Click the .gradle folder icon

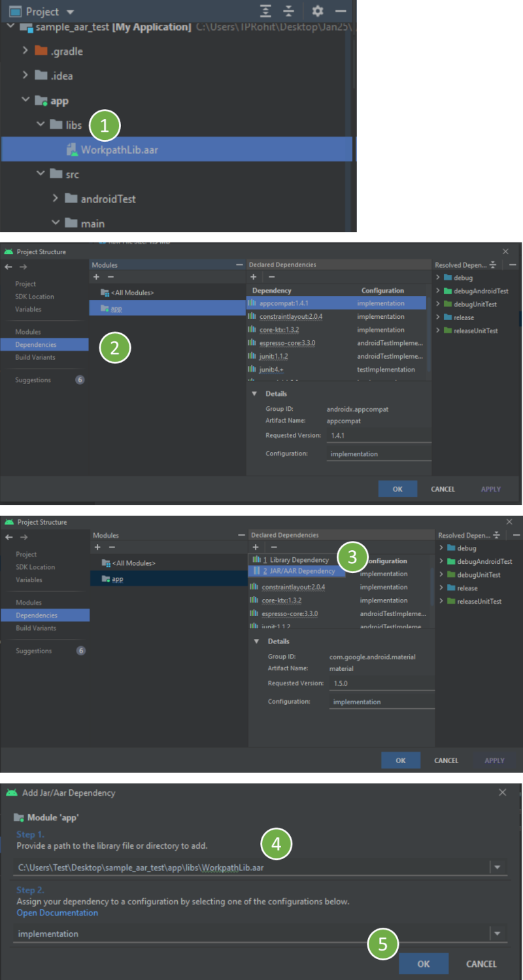41,51
